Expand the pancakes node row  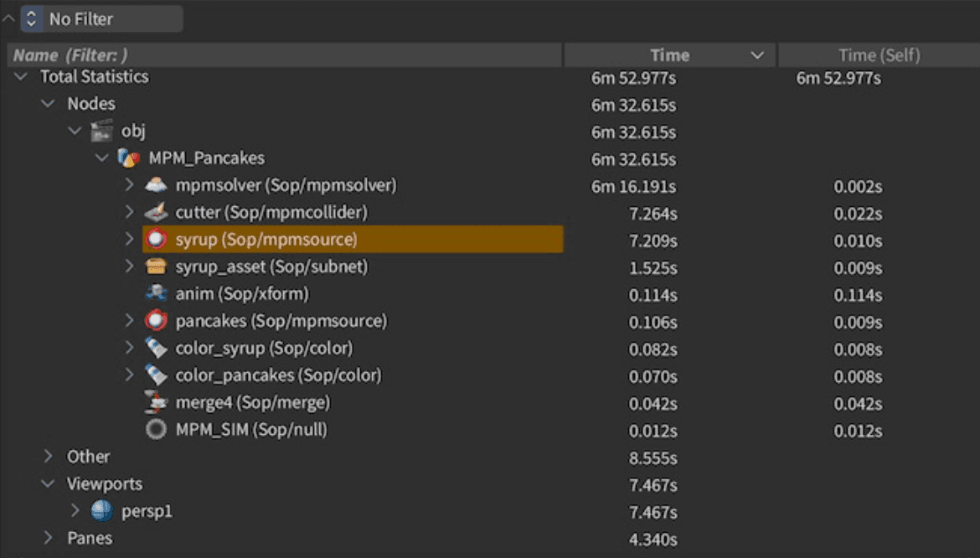point(129,321)
